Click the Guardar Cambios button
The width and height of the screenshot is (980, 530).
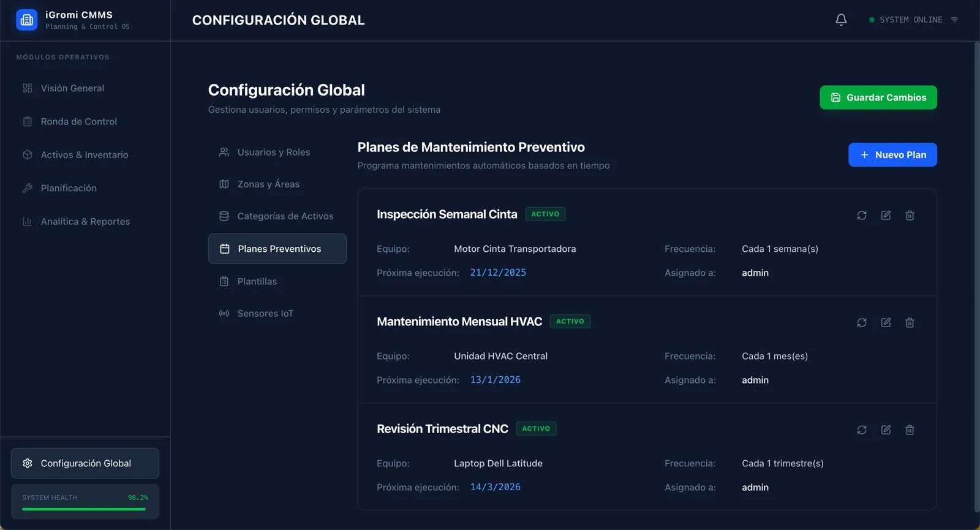click(878, 97)
